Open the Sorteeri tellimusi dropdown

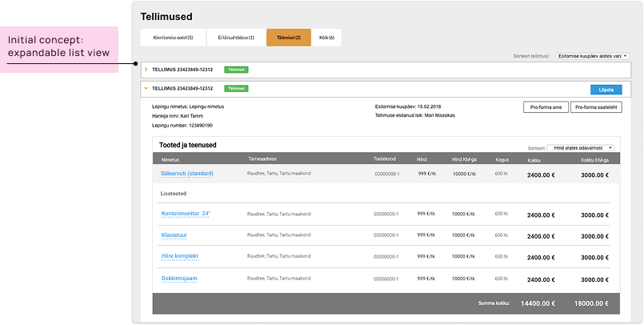[592, 56]
